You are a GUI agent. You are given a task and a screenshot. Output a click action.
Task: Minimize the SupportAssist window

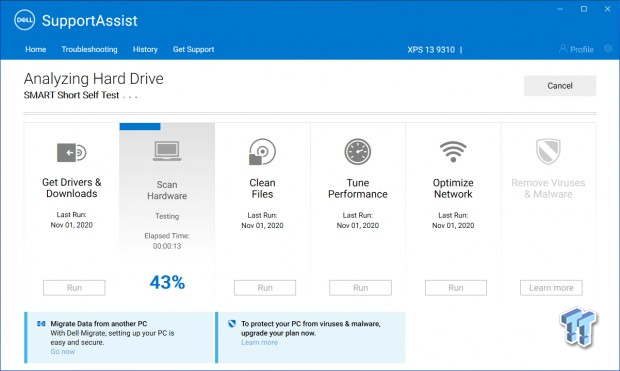560,9
